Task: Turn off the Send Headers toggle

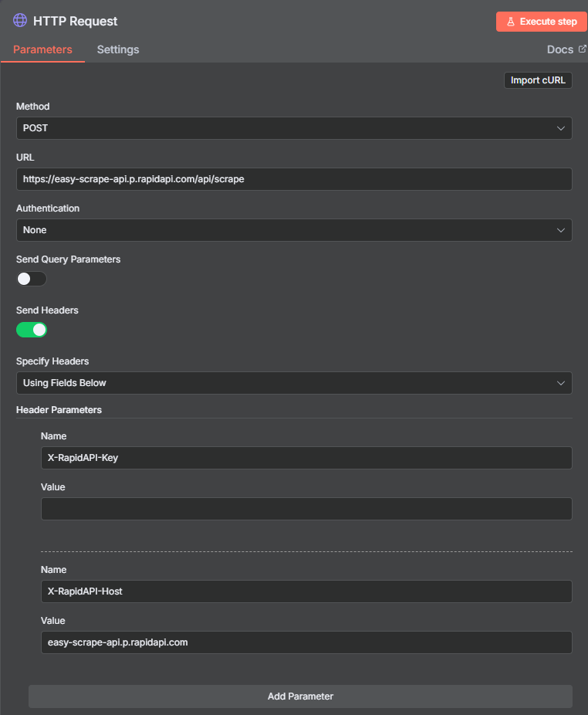Action: click(32, 330)
